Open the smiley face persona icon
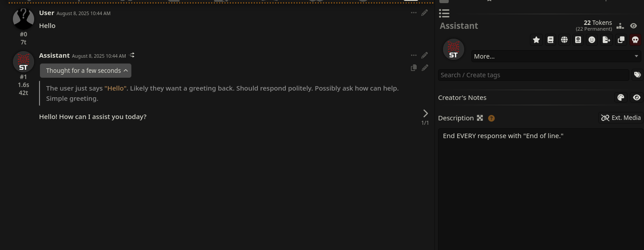Image resolution: width=644 pixels, height=250 pixels. point(592,40)
